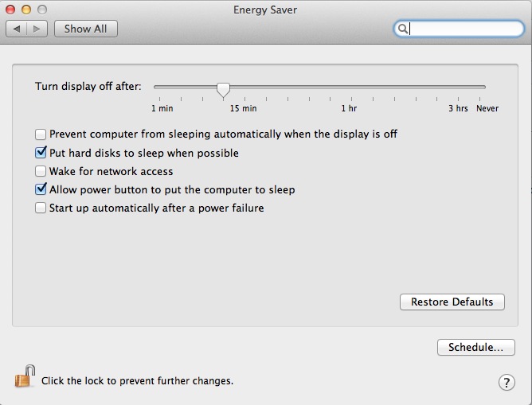
Task: Click the forward navigation arrow
Action: pyautogui.click(x=37, y=29)
